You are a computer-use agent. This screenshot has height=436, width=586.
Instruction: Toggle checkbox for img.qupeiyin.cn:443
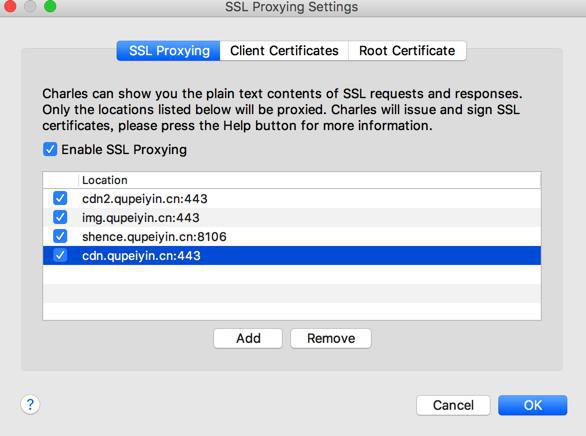click(x=60, y=217)
